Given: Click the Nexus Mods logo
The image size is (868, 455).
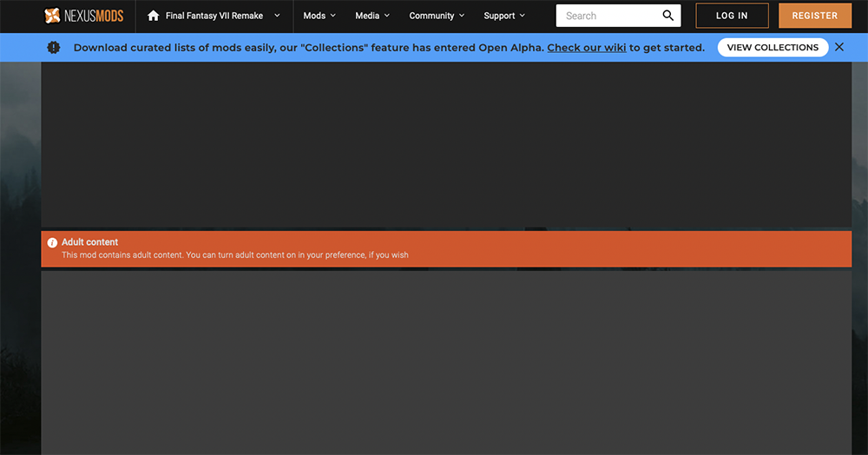Looking at the screenshot, I should pyautogui.click(x=83, y=16).
